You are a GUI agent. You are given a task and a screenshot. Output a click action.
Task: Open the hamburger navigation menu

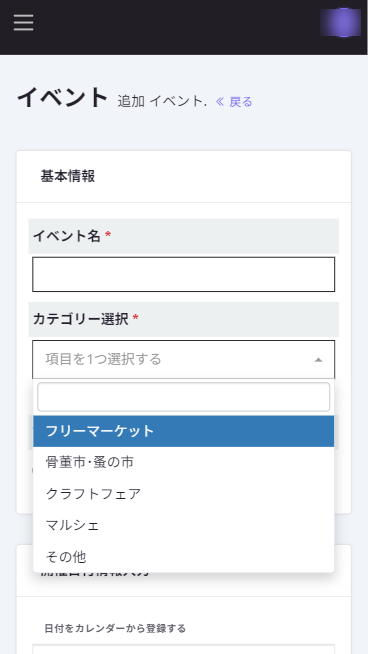pyautogui.click(x=23, y=23)
